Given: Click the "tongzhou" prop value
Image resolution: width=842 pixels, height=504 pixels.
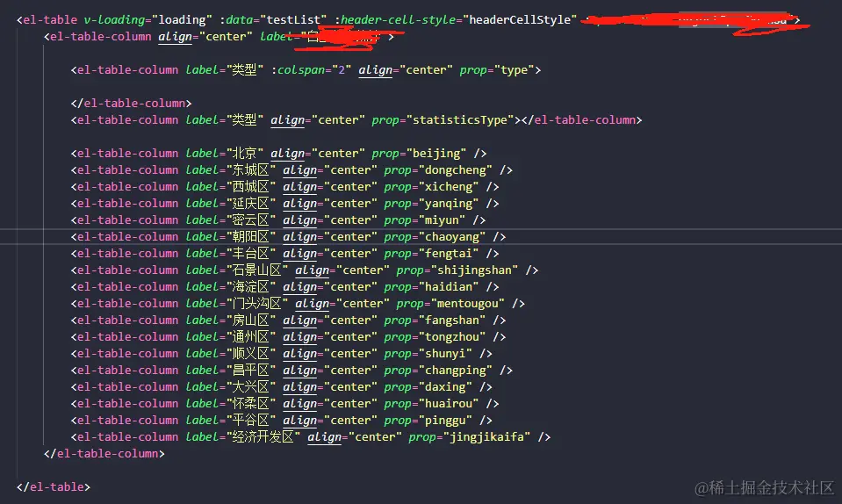Looking at the screenshot, I should 452,336.
